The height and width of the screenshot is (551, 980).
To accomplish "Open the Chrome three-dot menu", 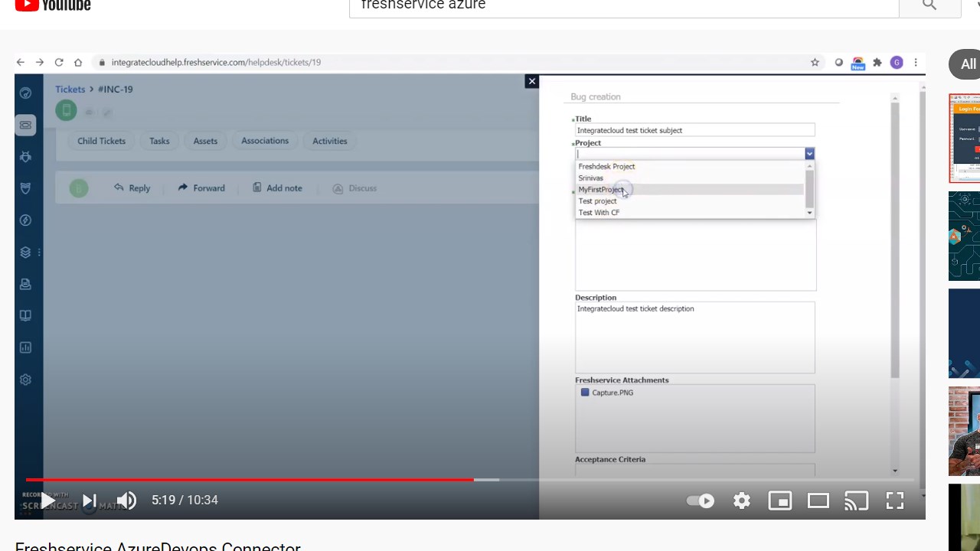I will tap(916, 63).
